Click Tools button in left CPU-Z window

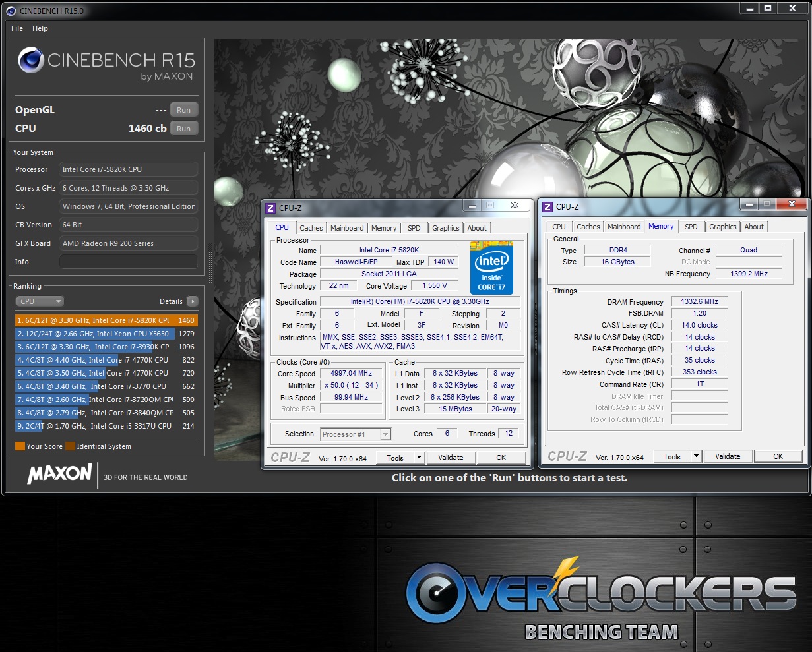395,458
